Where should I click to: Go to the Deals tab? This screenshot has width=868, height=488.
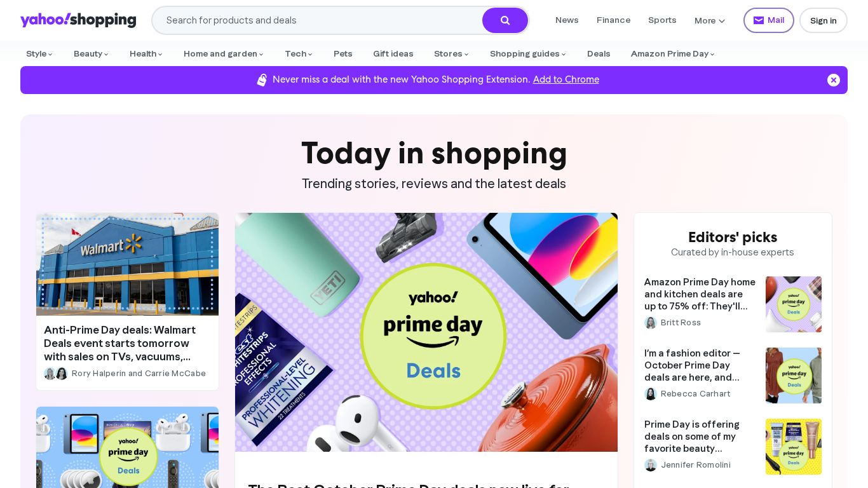pyautogui.click(x=599, y=54)
